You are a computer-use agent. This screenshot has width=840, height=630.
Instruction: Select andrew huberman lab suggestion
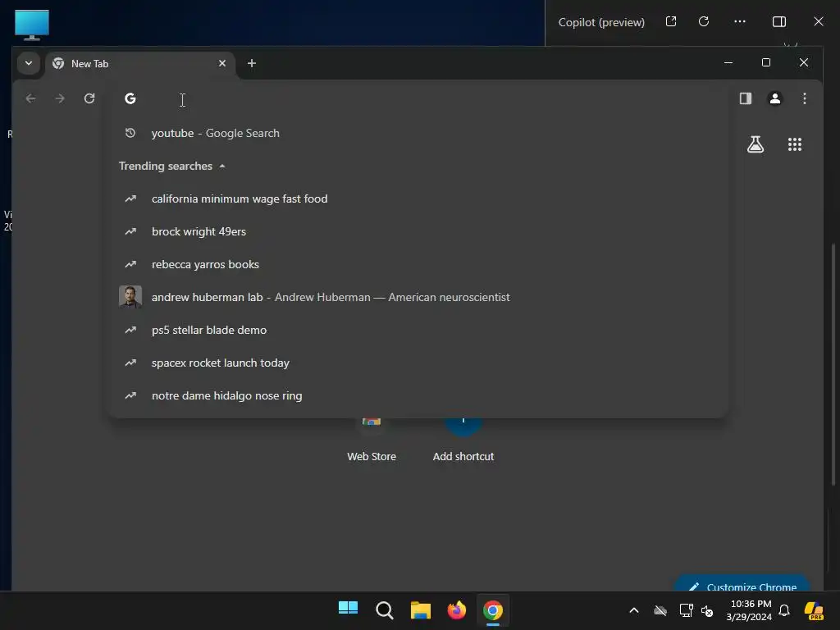click(418, 297)
